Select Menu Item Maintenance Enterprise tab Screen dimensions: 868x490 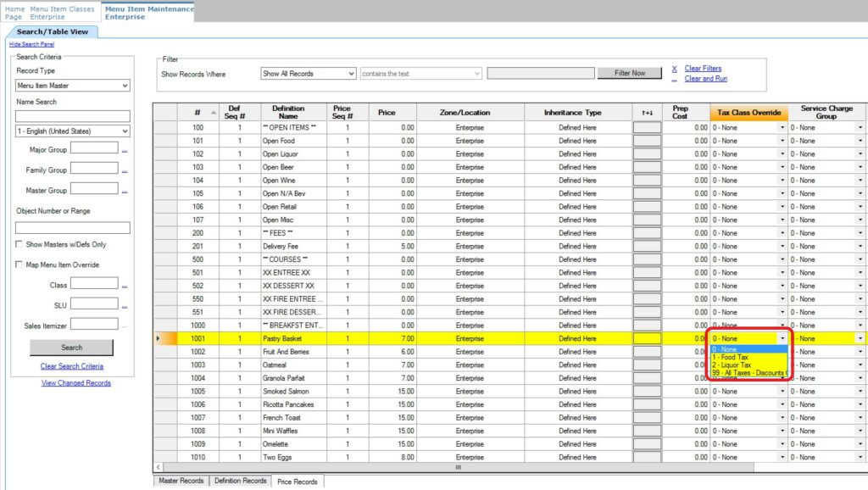(148, 13)
